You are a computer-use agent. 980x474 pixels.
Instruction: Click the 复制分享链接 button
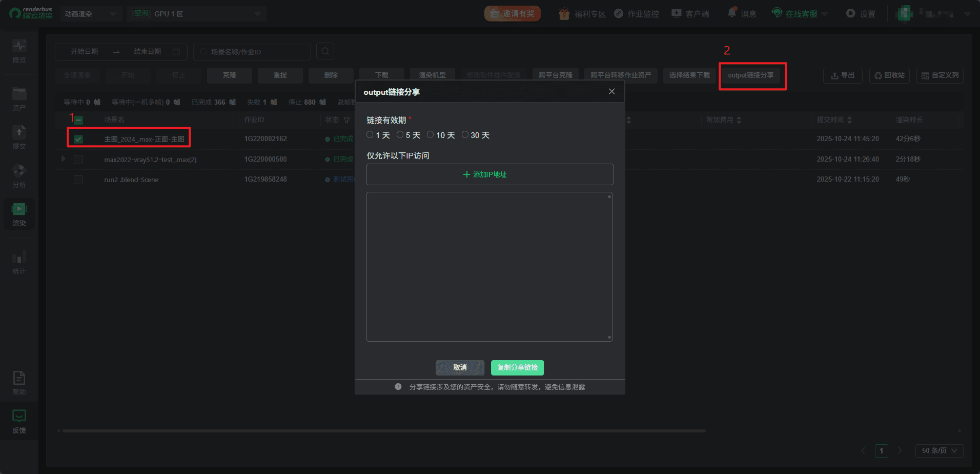click(517, 368)
